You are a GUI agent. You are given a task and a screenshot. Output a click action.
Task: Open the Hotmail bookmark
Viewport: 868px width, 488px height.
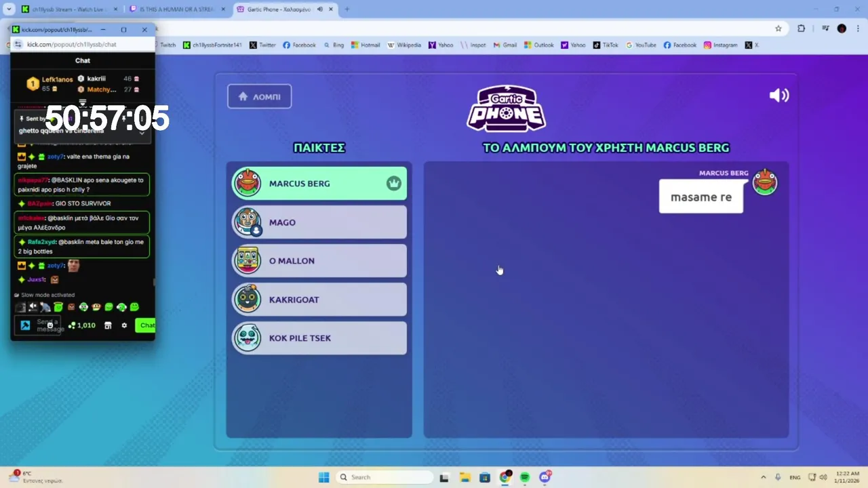pos(365,45)
